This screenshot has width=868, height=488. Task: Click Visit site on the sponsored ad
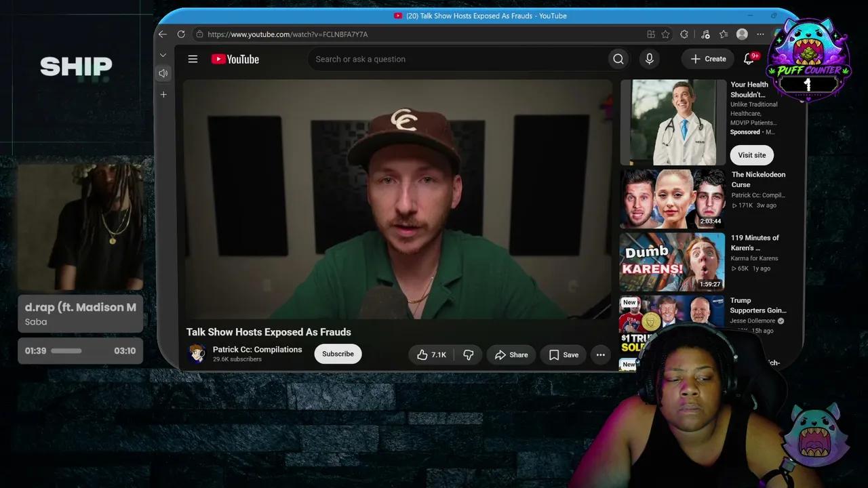[x=752, y=155]
